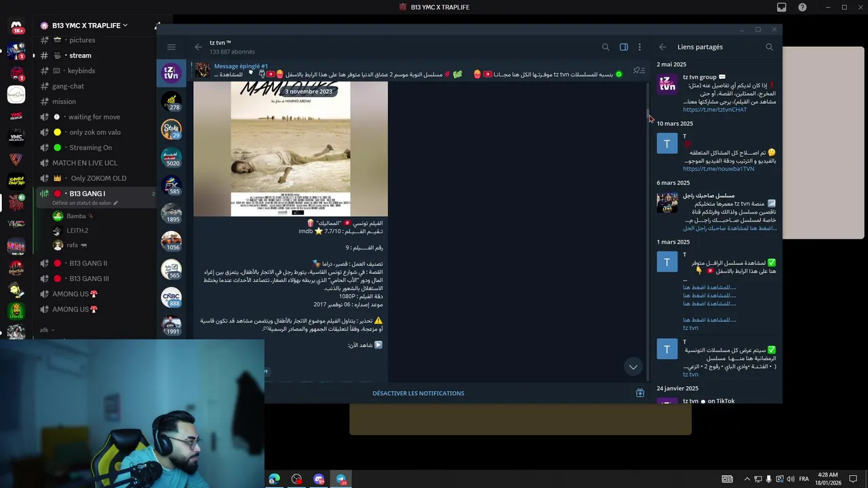Open Discord inbox icon in title bar

[x=781, y=7]
